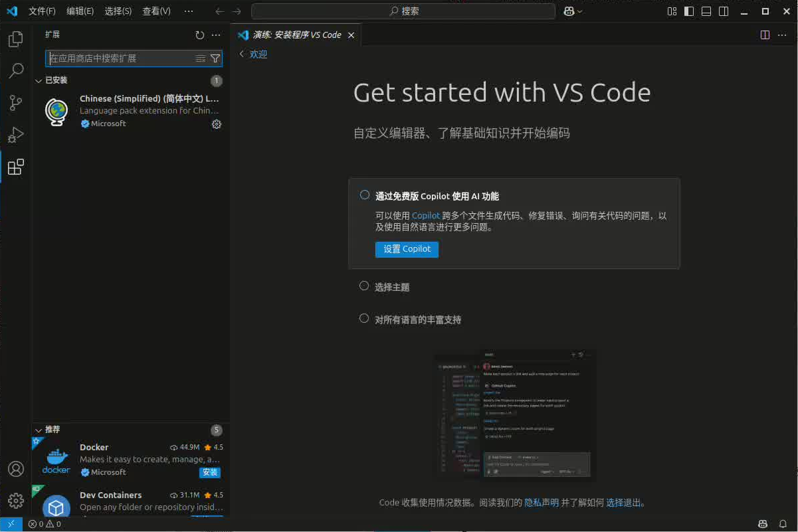Open the Accounts menu icon
Screen dimensions: 798x532
[15, 468]
